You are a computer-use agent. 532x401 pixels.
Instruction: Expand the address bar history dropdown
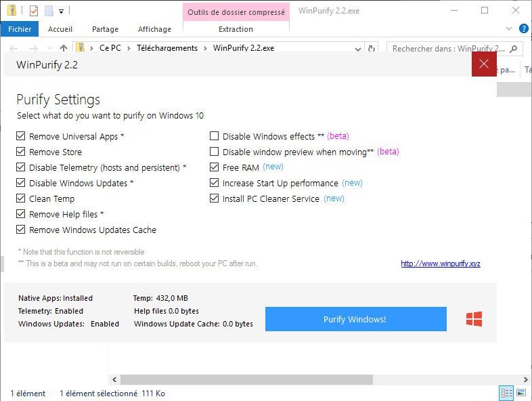(359, 49)
